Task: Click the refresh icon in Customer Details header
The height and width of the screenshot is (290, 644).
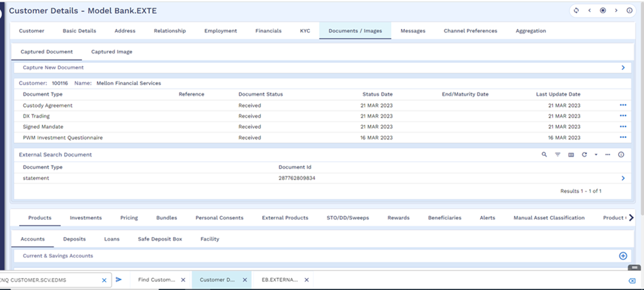Action: point(577,11)
